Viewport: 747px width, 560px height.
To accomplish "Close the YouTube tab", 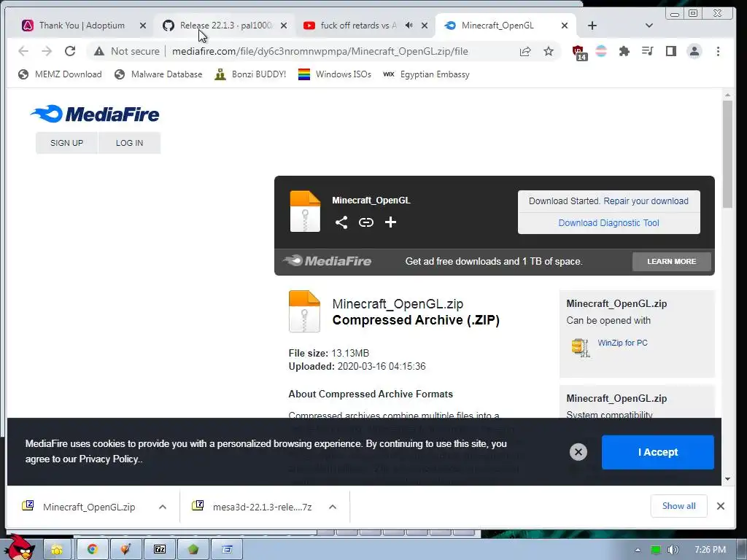I will (425, 26).
